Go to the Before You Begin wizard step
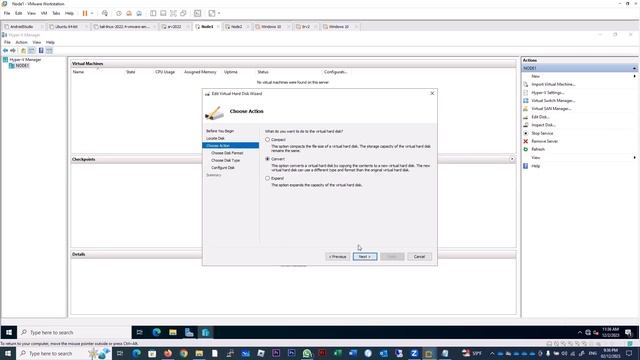The width and height of the screenshot is (640, 360). coord(220,131)
